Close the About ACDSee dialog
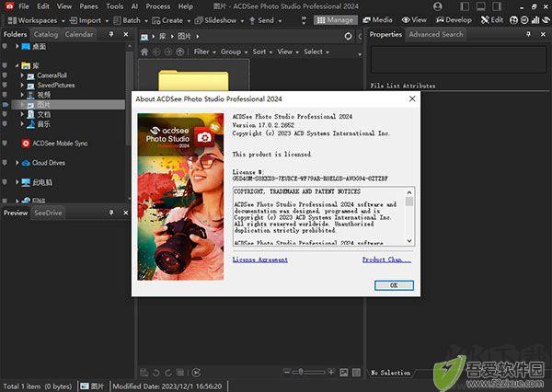Viewport: 552px width, 392px height. click(x=412, y=99)
